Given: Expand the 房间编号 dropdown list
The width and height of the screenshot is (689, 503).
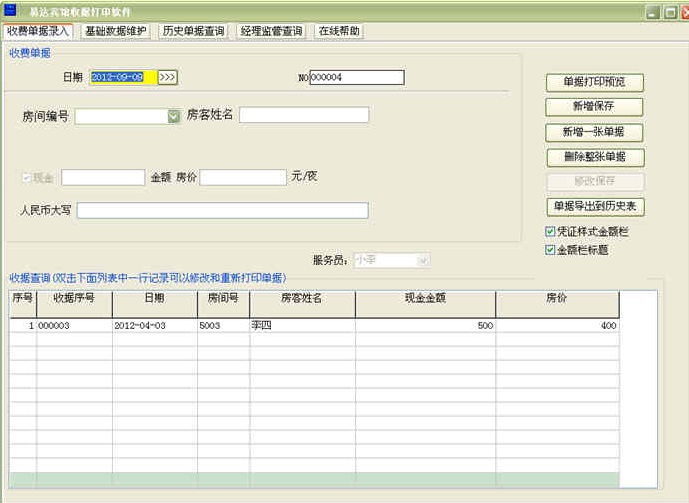Looking at the screenshot, I should (x=173, y=116).
